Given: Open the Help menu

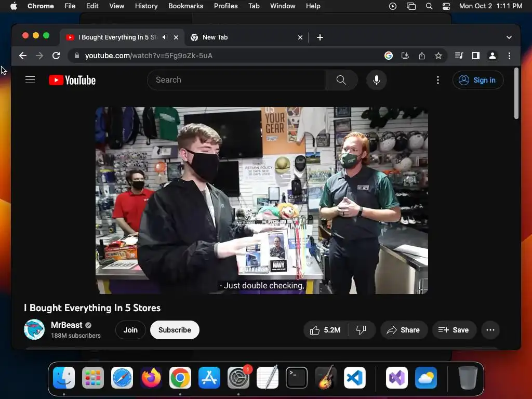Looking at the screenshot, I should [x=313, y=6].
